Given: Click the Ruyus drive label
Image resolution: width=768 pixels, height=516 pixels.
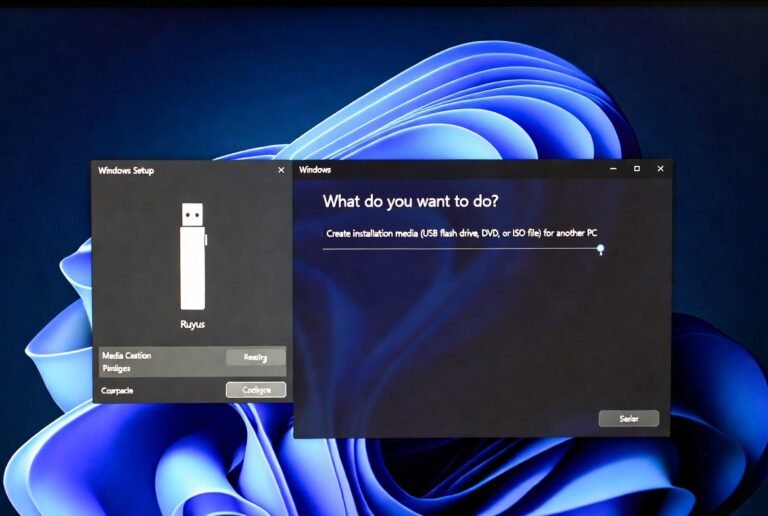Looking at the screenshot, I should click(192, 324).
